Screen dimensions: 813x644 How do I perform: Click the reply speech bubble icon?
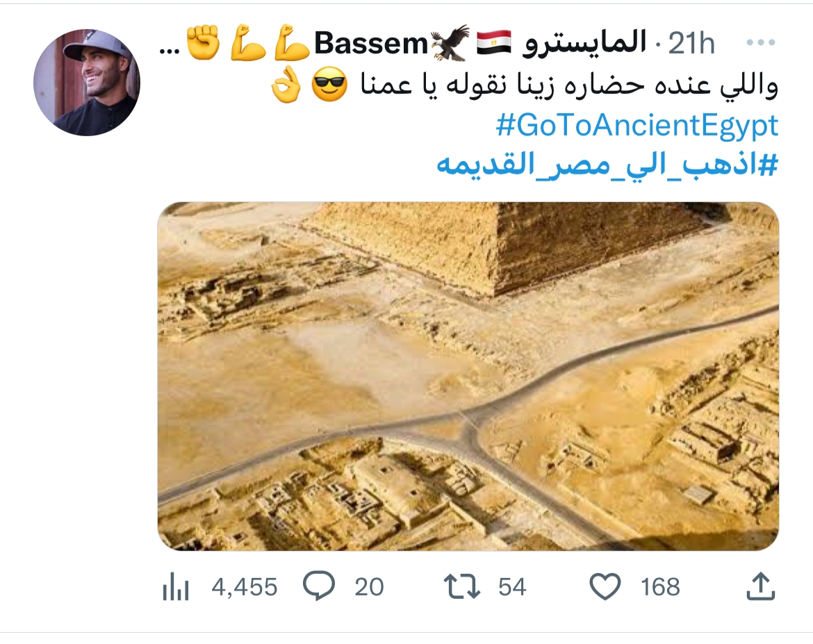(x=320, y=587)
